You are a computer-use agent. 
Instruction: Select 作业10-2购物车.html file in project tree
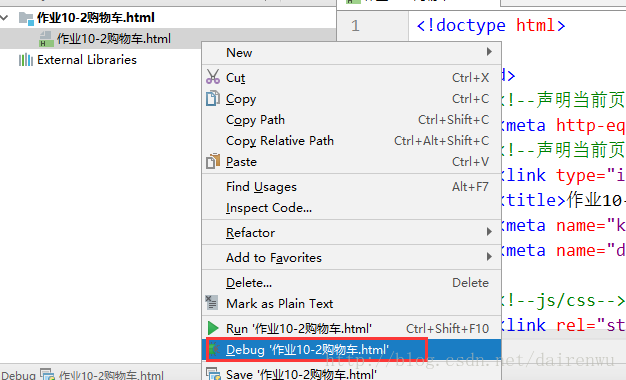point(114,39)
